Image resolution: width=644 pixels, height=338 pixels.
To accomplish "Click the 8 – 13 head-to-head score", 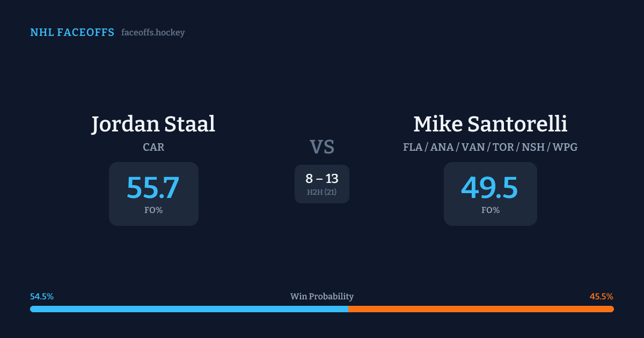I will coord(322,179).
